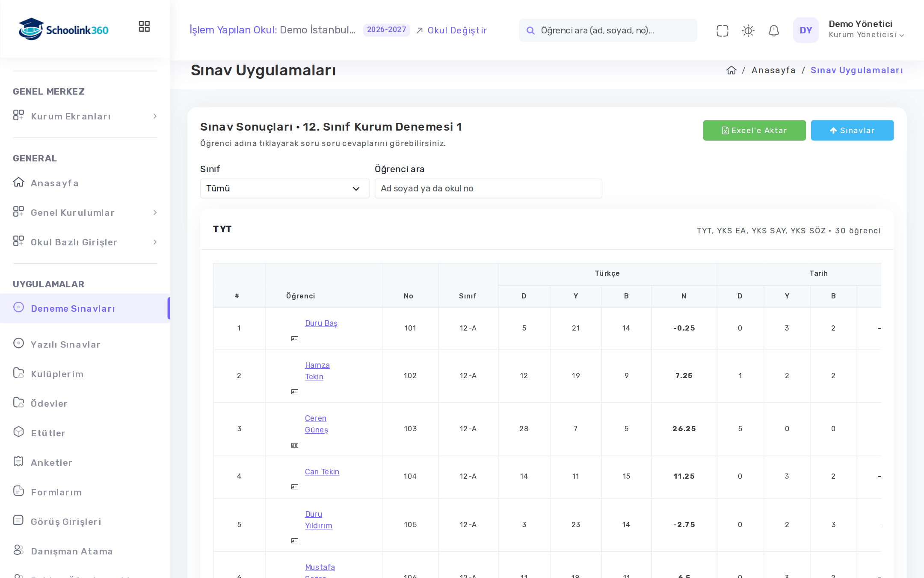Switch light/dark theme icon
This screenshot has height=578, width=924.
click(748, 30)
